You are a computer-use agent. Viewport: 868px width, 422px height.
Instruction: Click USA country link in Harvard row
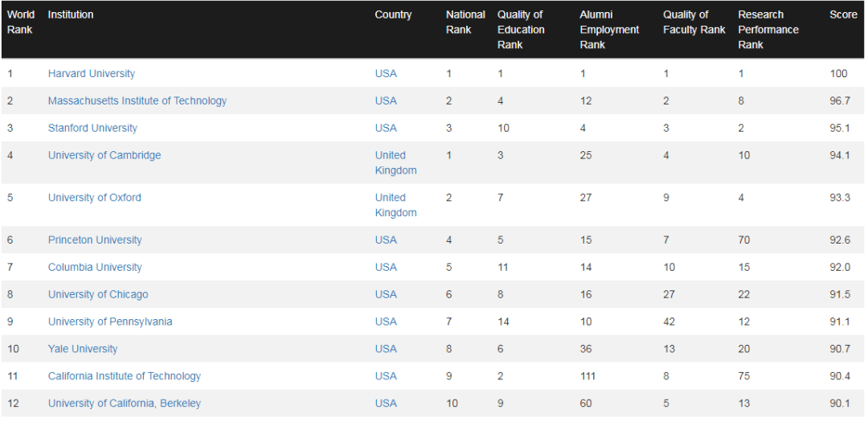pos(386,74)
